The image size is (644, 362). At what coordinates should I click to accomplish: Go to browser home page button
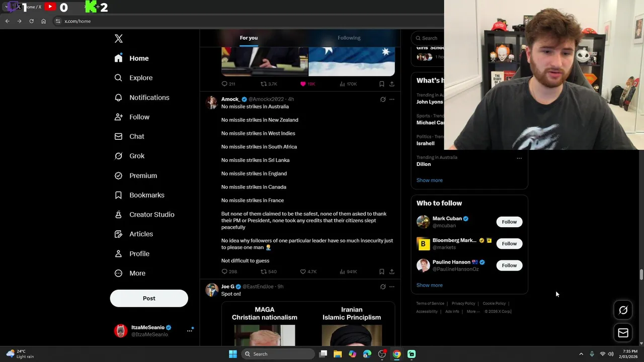[43, 21]
